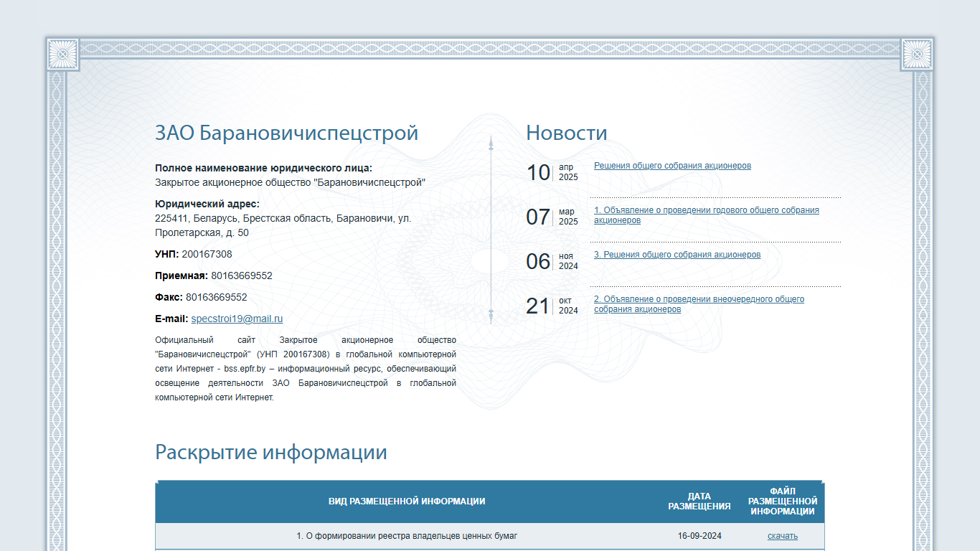Screen dimensions: 980x551
Task: Click the Файл размещенной информации column header
Action: click(783, 501)
